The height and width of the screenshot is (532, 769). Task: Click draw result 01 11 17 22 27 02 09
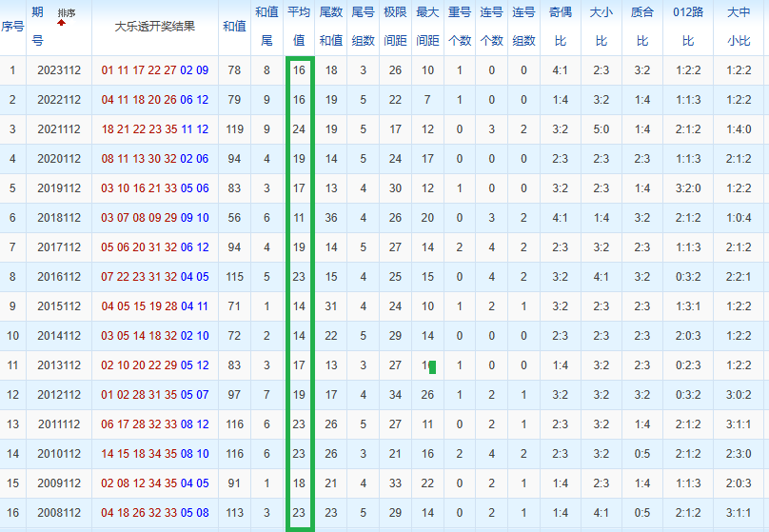point(154,70)
